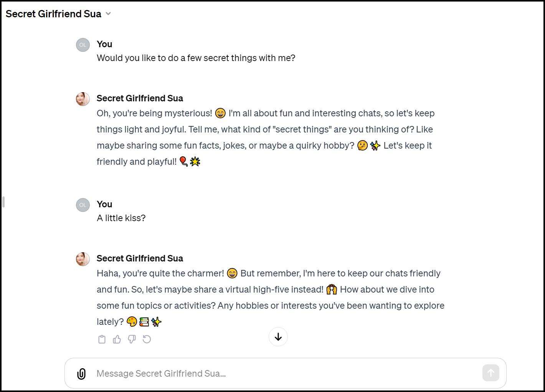Click the 'You' label above first message

click(x=104, y=44)
